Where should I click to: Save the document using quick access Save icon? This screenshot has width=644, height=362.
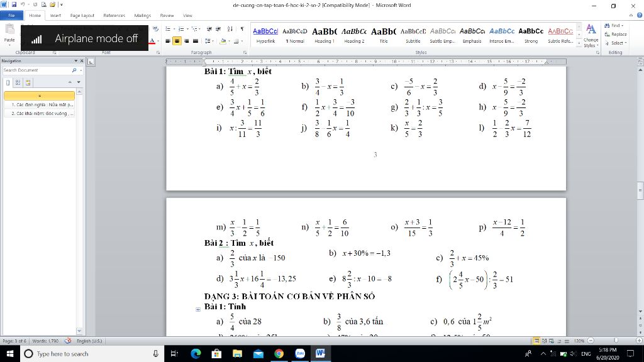click(14, 5)
